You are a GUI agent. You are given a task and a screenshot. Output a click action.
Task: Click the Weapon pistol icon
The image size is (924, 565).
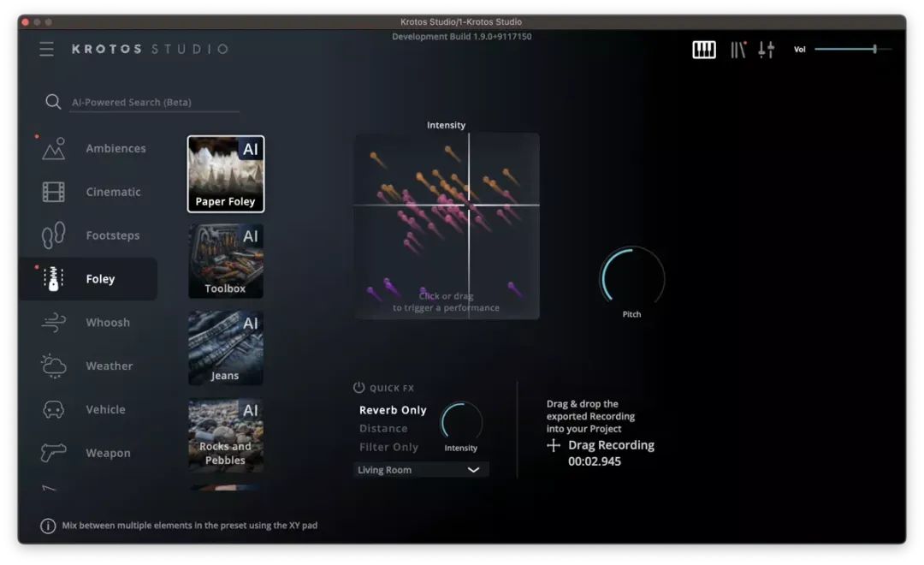pos(54,453)
